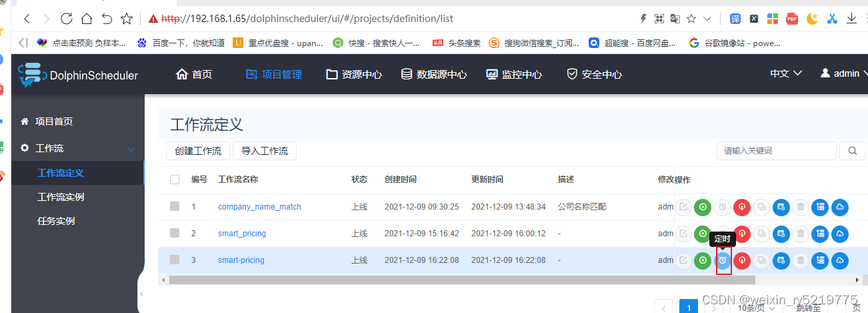Open address bar dropdown chevron
The image size is (868, 313).
(707, 19)
